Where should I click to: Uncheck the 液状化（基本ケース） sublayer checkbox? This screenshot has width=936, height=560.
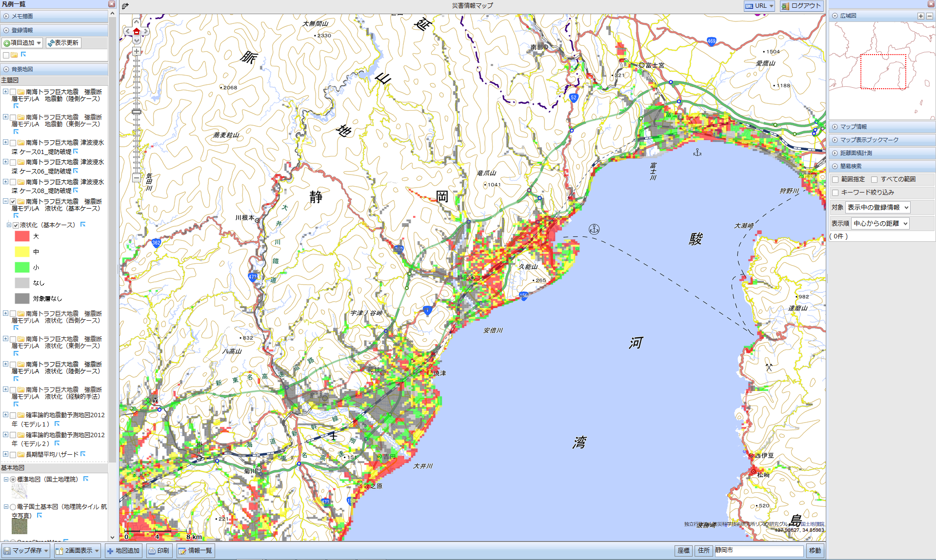(16, 225)
